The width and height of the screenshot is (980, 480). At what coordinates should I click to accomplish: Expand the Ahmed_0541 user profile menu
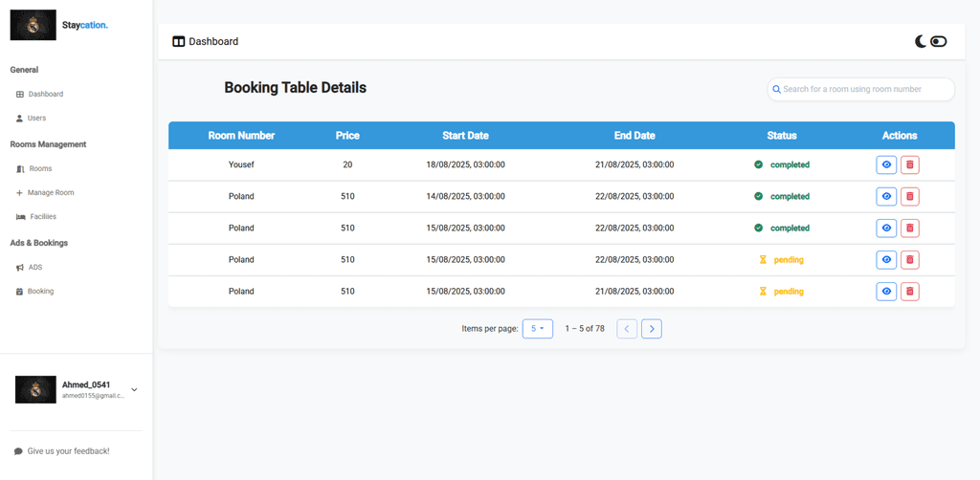point(134,389)
